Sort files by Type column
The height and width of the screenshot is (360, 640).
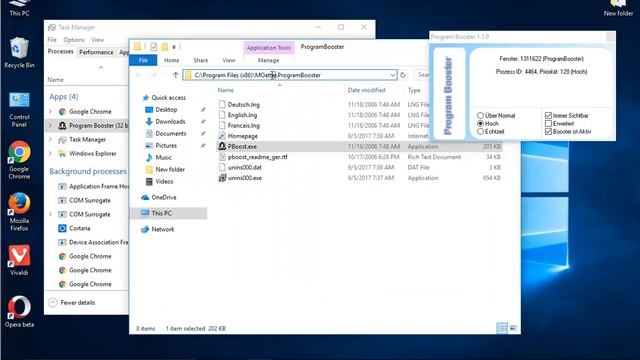[x=414, y=90]
